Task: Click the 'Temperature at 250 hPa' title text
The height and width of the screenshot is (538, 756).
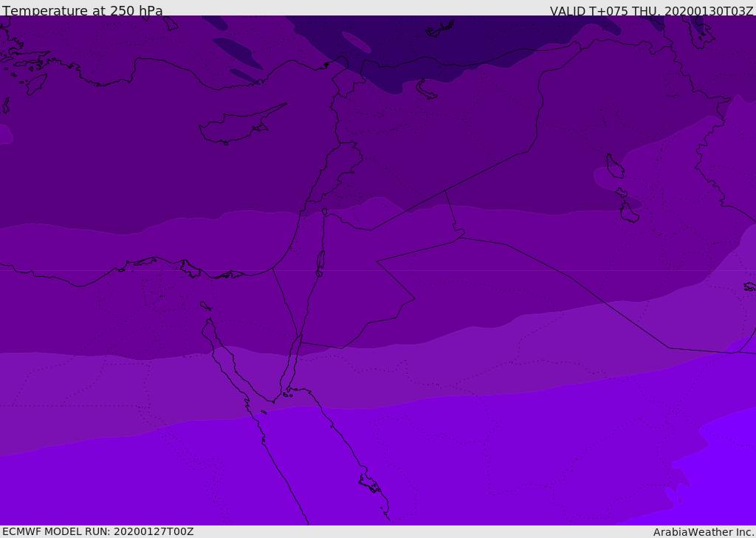Action: [x=83, y=10]
